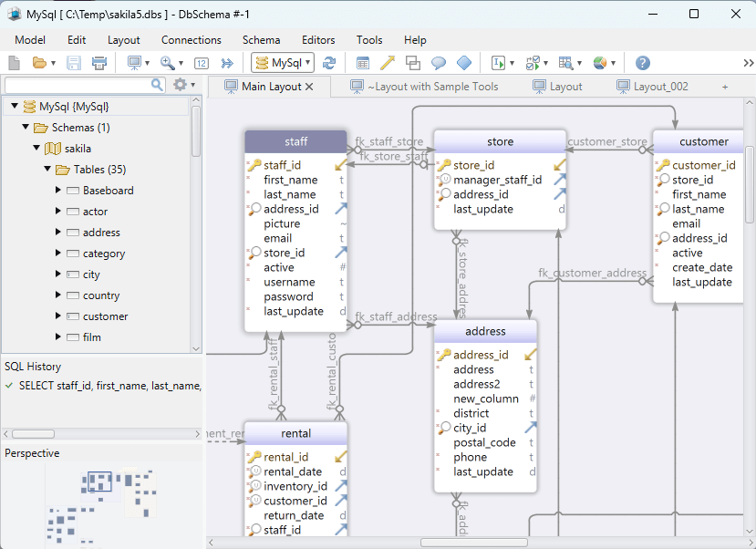Select the address table header in diagram

tap(485, 331)
